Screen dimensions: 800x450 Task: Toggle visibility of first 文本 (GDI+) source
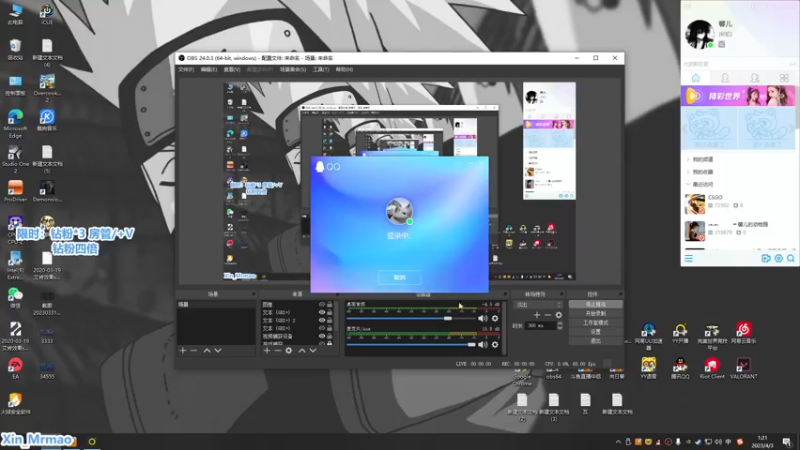pos(322,312)
